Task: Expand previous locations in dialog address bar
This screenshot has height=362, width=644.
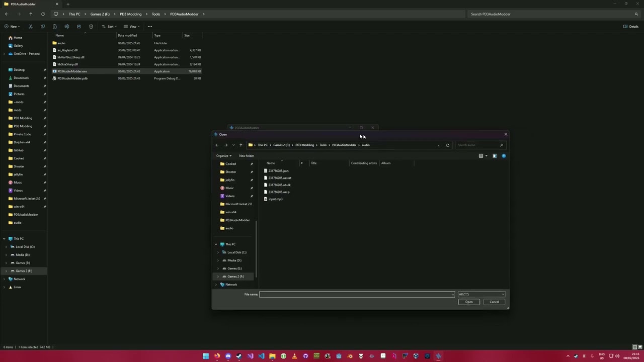Action: pos(438,145)
